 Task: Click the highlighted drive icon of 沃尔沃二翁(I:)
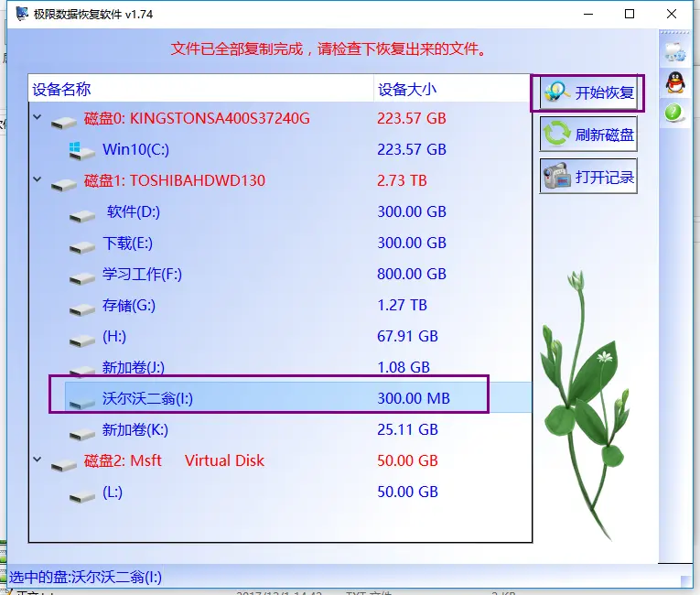(x=82, y=403)
